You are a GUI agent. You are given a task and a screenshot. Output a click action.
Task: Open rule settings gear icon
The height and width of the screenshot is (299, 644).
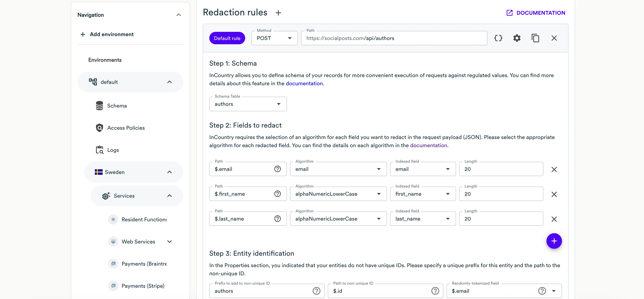pos(517,38)
